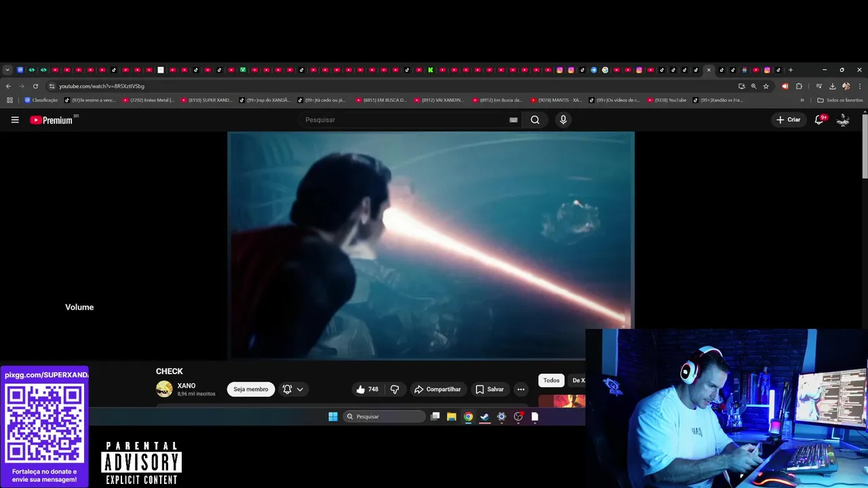Image resolution: width=868 pixels, height=488 pixels.
Task: Open the '(99+)Os vídeos de c...' bookmark
Action: click(615, 100)
